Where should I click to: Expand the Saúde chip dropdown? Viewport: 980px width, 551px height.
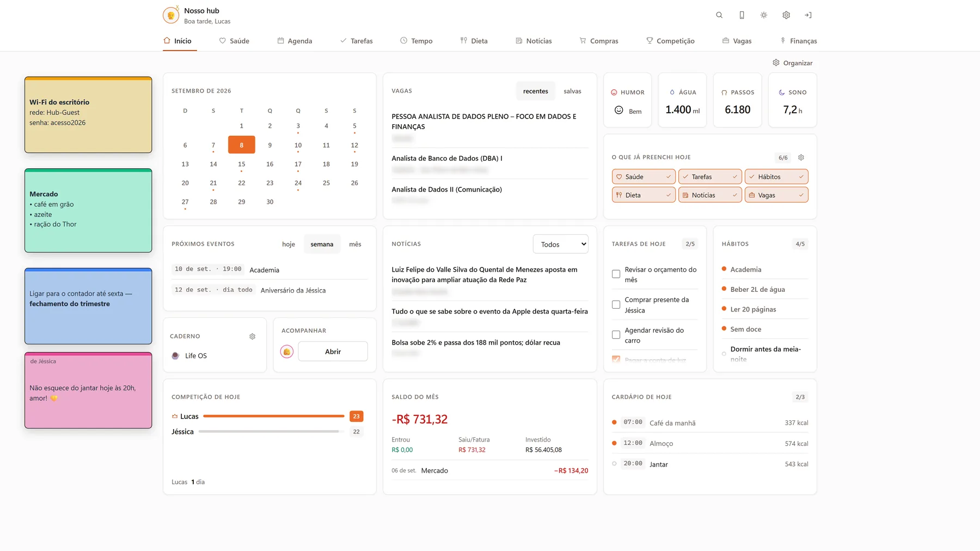pyautogui.click(x=668, y=177)
